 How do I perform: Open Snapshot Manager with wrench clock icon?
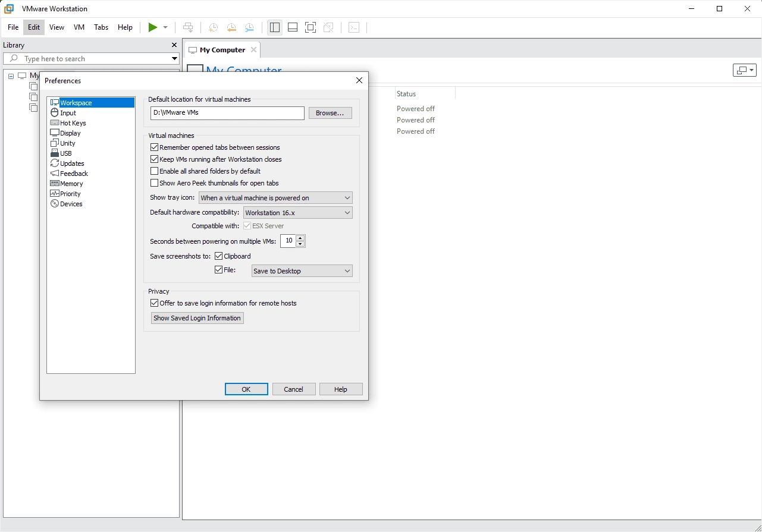coord(250,27)
